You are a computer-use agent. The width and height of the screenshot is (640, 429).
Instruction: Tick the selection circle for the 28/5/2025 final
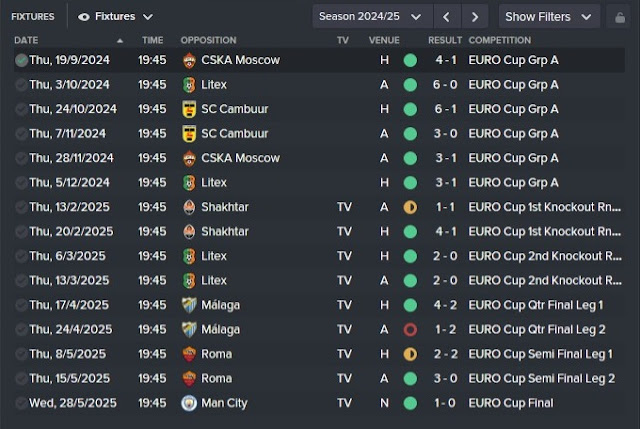click(21, 403)
